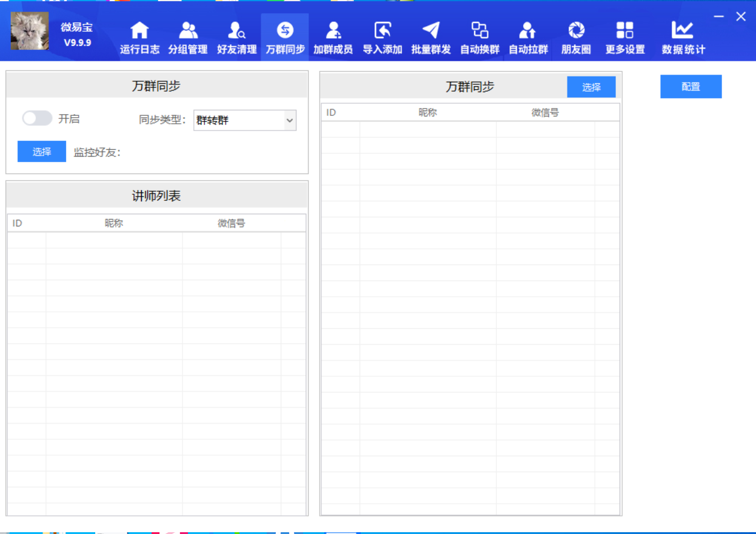This screenshot has width=756, height=534.
Task: Open the 加群成员 add members icon
Action: point(333,30)
